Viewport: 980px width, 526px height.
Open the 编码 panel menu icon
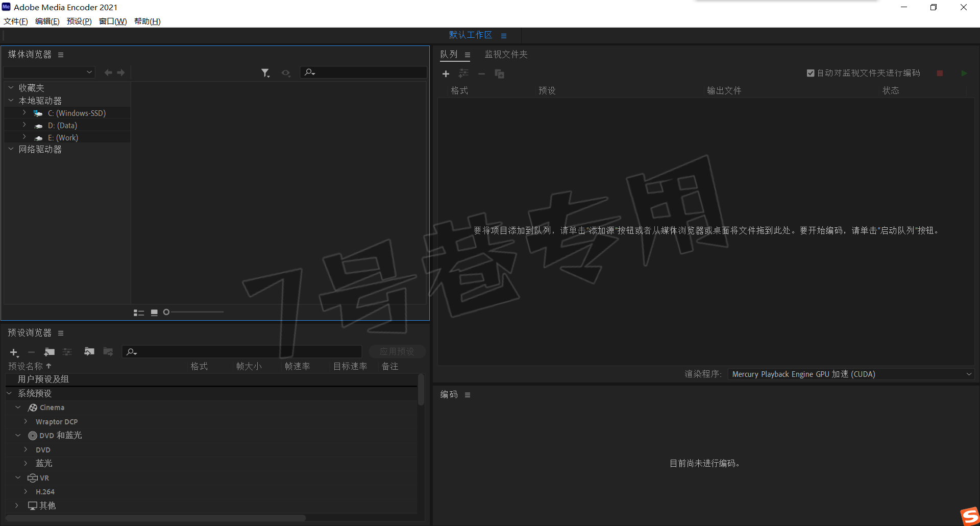(x=468, y=395)
